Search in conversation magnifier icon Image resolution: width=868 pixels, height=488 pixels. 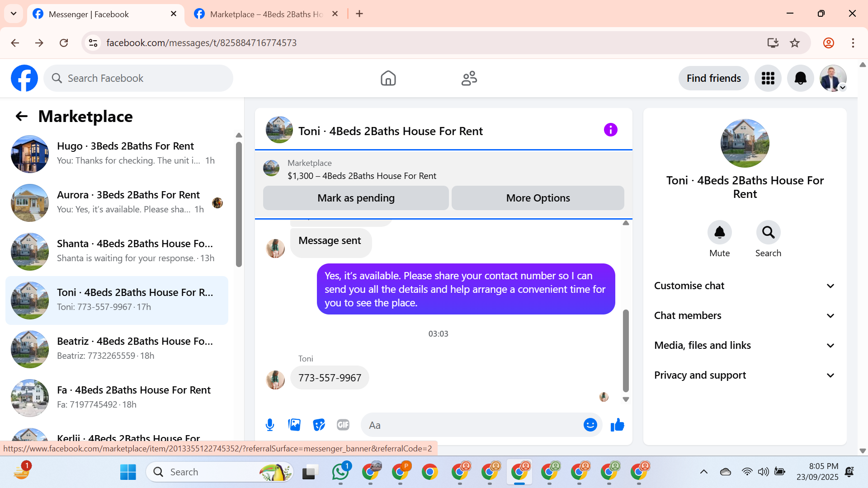[x=768, y=232]
